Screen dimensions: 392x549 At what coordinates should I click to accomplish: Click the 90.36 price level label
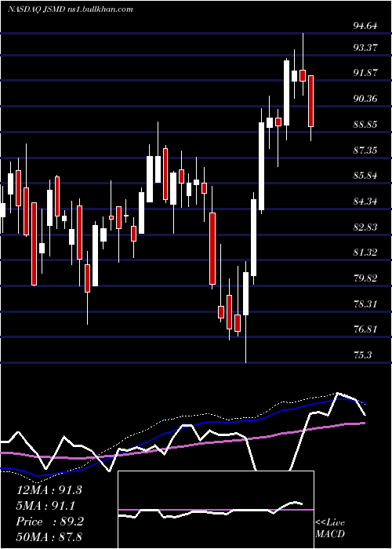(365, 98)
